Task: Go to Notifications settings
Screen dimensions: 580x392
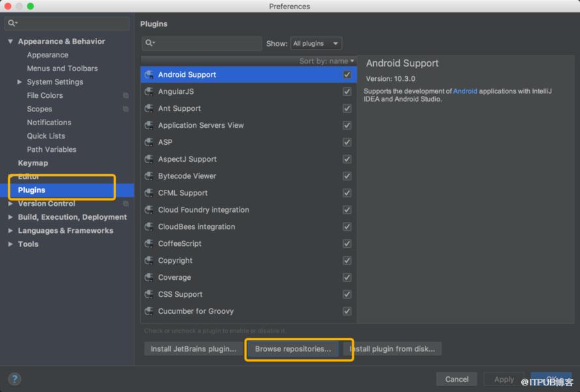Action: 49,123
